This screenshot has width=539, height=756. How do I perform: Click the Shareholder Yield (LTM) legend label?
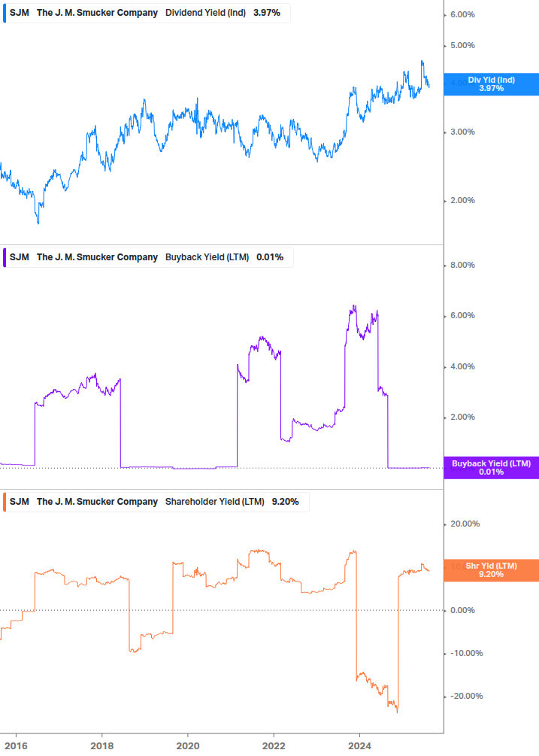[215, 502]
